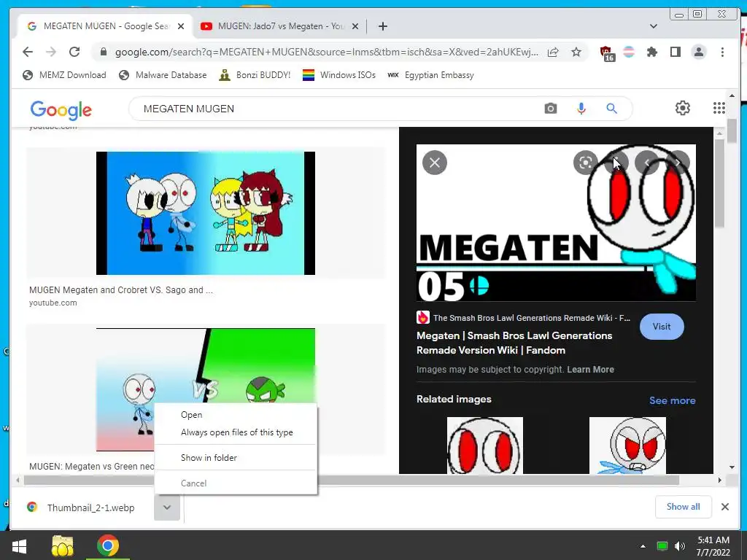Open the related image of red-eyed face
The height and width of the screenshot is (560, 747).
[x=485, y=446]
